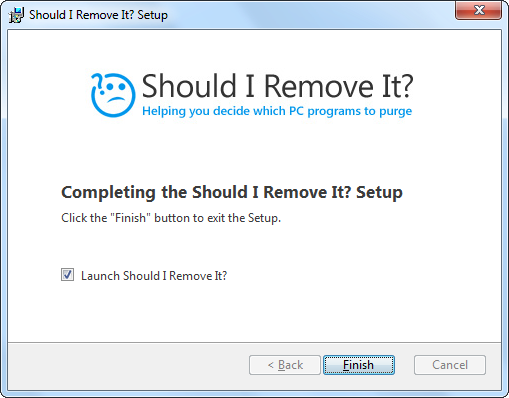The image size is (509, 398).
Task: Click the 'Should I Remove It? Setup' window title
Action: pos(98,15)
